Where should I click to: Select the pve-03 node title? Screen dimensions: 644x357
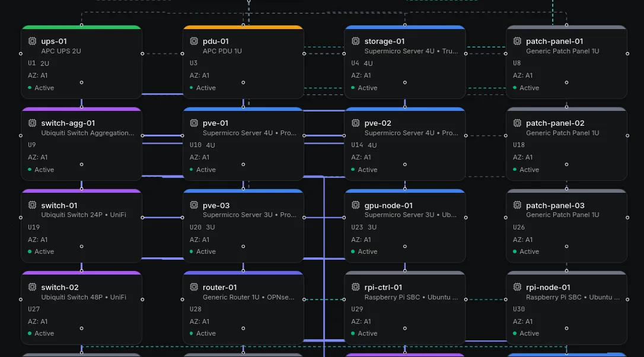[216, 205]
